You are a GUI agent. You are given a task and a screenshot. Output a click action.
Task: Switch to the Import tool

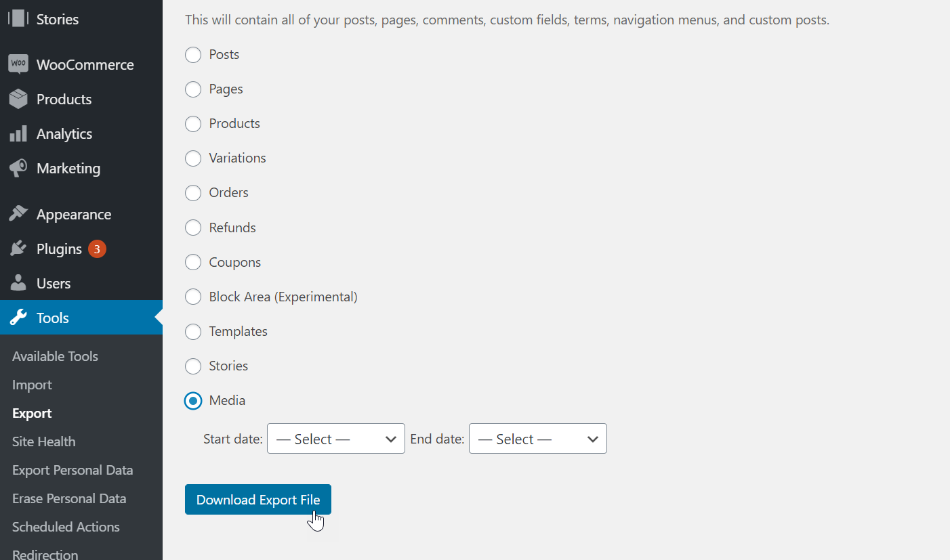(32, 385)
